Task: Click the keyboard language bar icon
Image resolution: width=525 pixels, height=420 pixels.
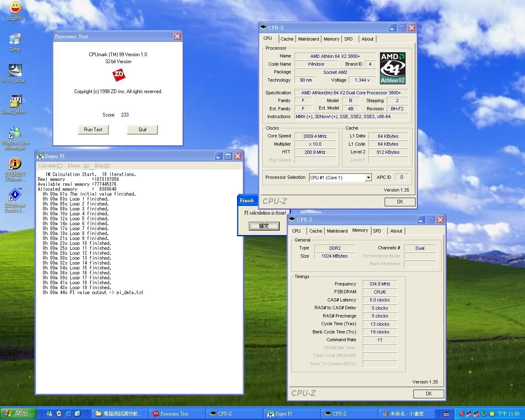Action: coord(446,414)
